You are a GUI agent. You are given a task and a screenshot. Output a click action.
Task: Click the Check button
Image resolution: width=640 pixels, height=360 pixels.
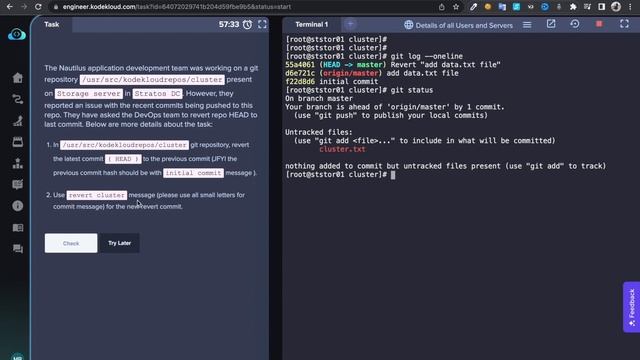click(x=71, y=243)
